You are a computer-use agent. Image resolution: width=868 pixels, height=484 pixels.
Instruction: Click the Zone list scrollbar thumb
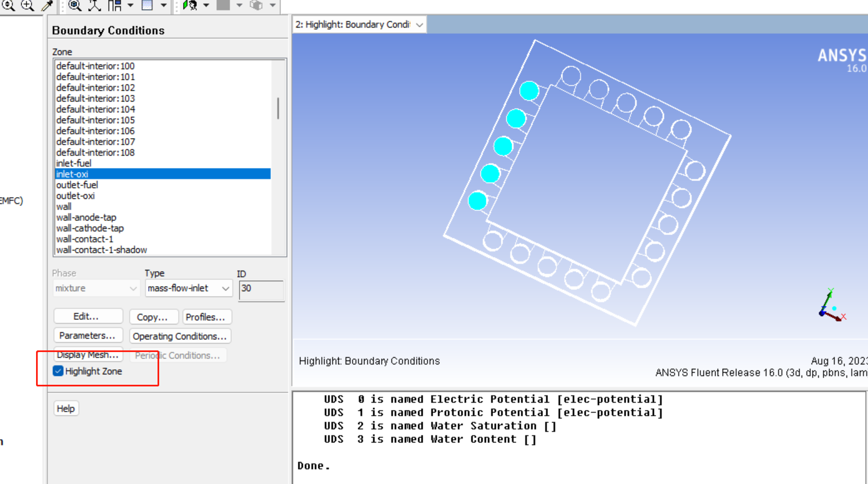pyautogui.click(x=278, y=108)
